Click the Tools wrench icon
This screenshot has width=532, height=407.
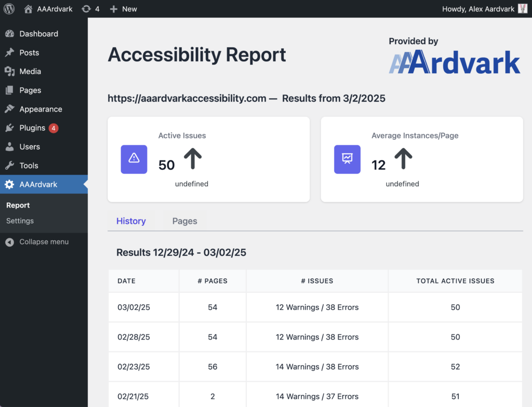[x=9, y=166]
